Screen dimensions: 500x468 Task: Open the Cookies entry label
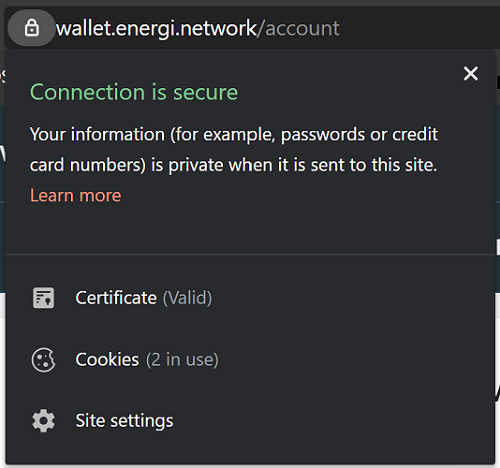pyautogui.click(x=107, y=360)
